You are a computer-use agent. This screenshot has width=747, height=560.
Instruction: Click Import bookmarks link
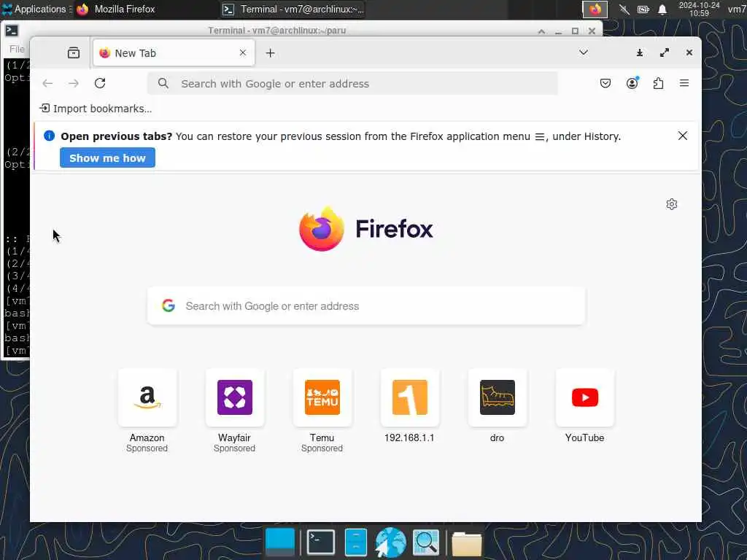click(x=96, y=109)
